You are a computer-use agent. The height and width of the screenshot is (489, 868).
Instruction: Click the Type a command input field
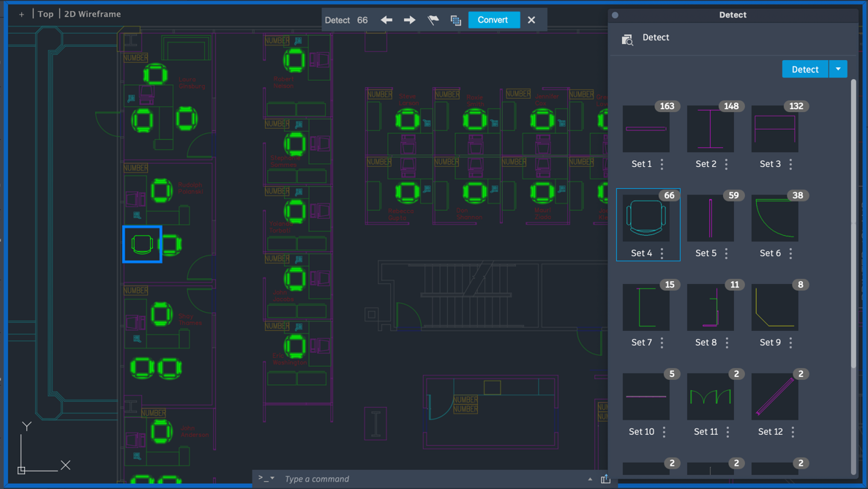point(432,479)
